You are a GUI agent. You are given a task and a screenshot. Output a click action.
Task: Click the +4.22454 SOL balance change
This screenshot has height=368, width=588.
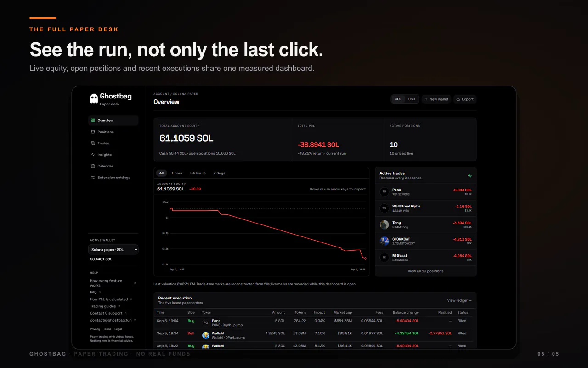pos(407,333)
